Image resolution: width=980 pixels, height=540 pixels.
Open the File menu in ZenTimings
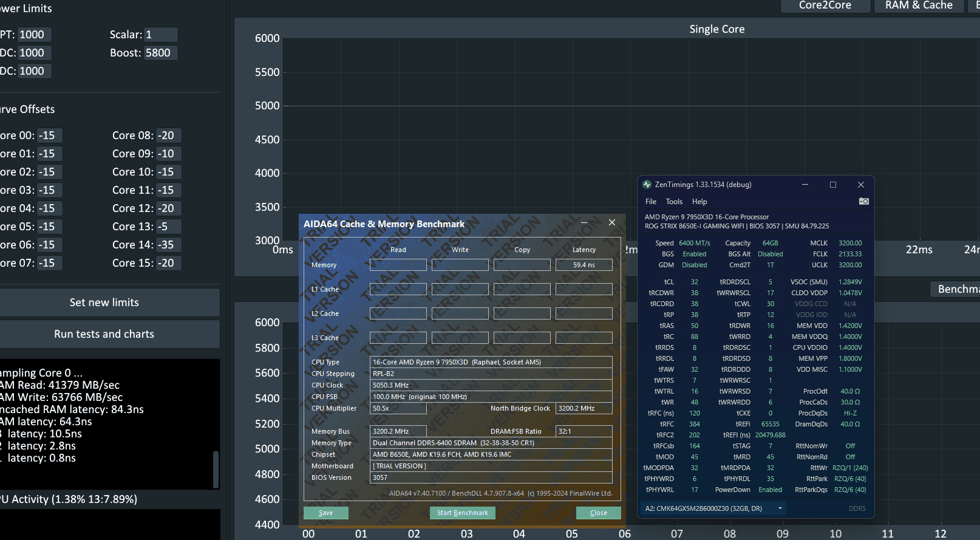(x=651, y=202)
